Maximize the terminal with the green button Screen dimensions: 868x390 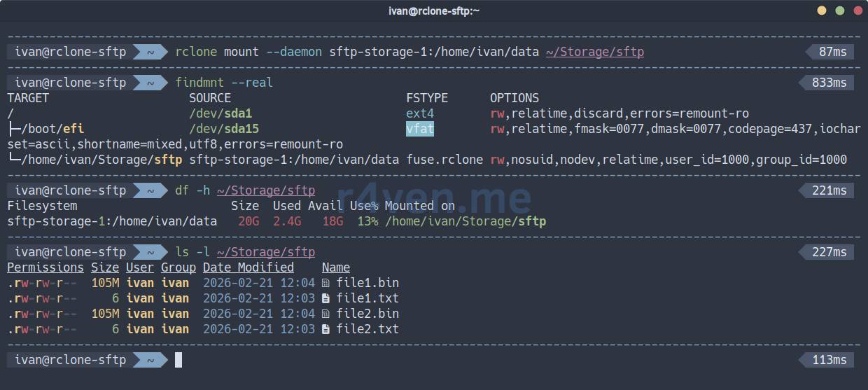[839, 11]
